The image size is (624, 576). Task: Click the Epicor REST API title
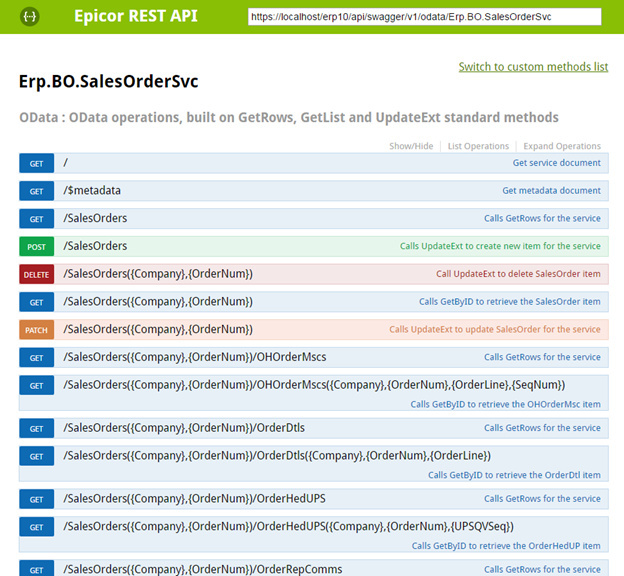tap(136, 16)
